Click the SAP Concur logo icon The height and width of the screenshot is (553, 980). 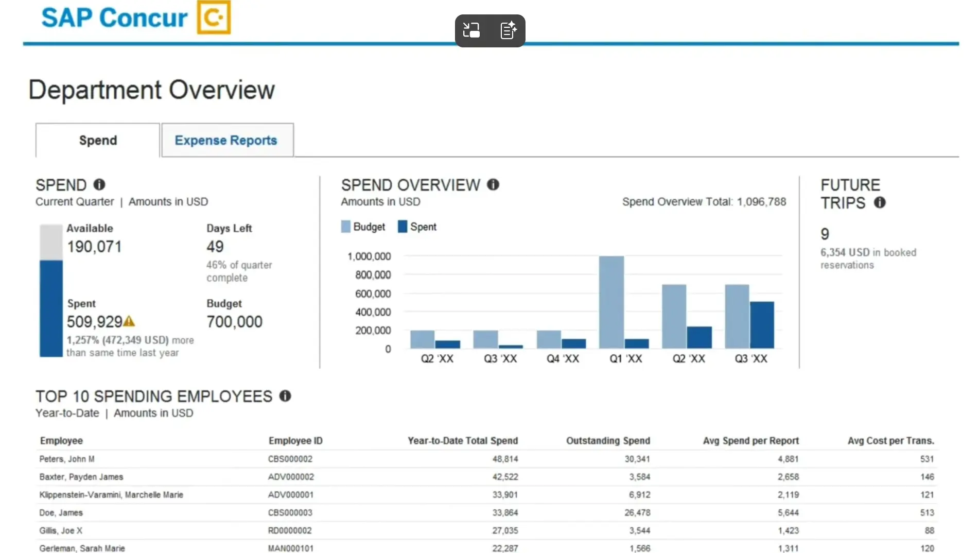(x=214, y=18)
